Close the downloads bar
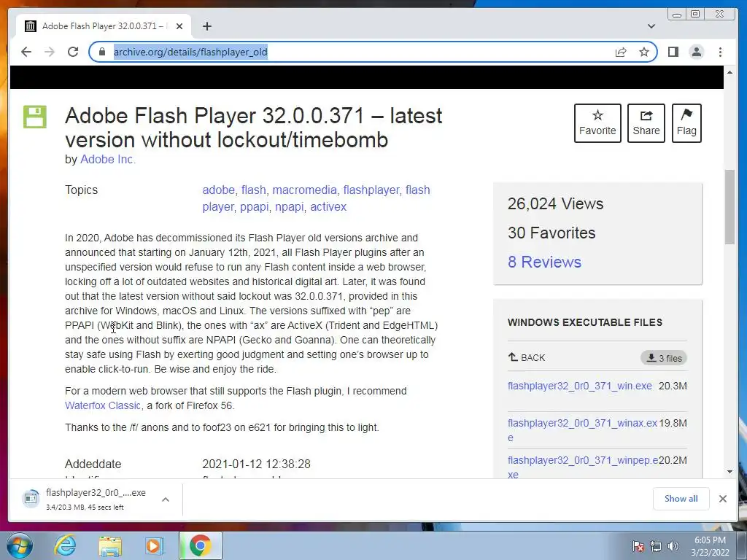This screenshot has height=560, width=747. point(723,499)
